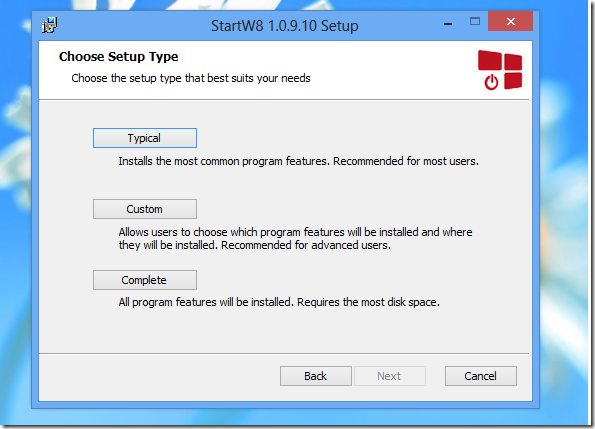
Task: Click the 'StartW8 1.0.9.10 Setup' title
Action: point(285,26)
